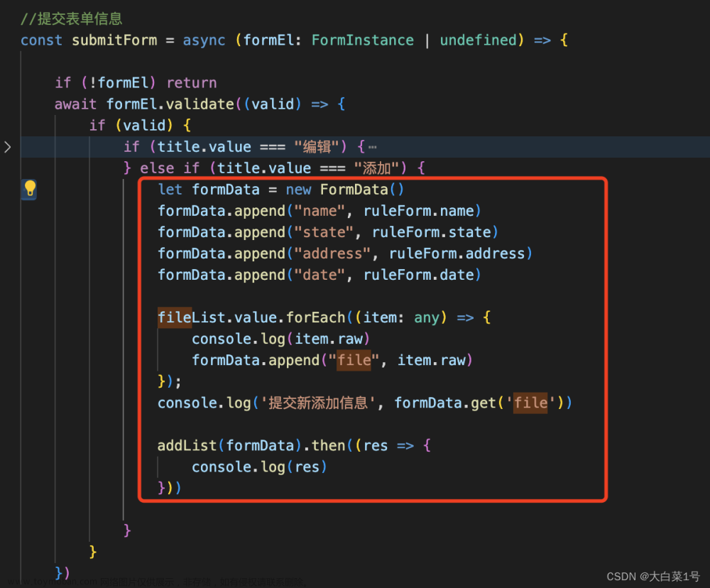Click the "添加" string literal
This screenshot has width=710, height=588.
[x=376, y=168]
